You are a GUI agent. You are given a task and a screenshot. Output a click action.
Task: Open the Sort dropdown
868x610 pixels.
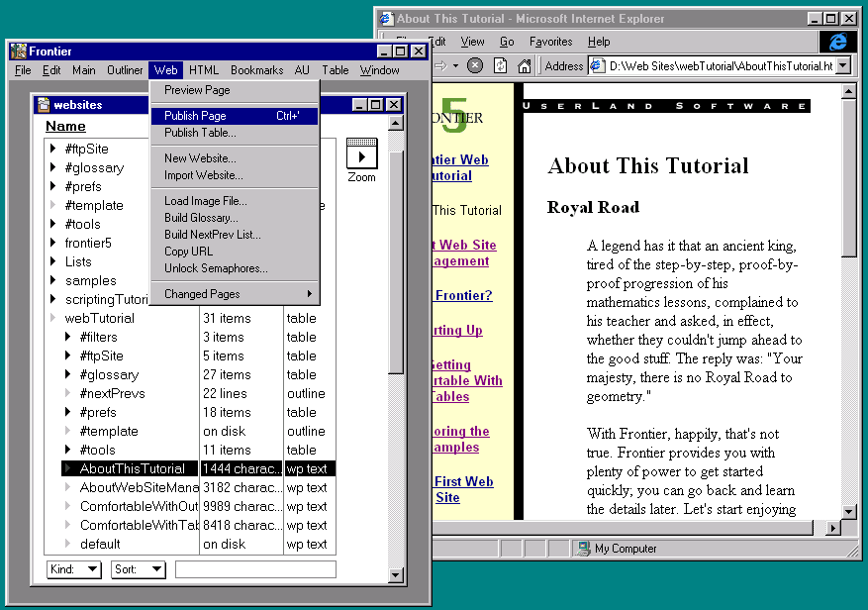click(139, 569)
